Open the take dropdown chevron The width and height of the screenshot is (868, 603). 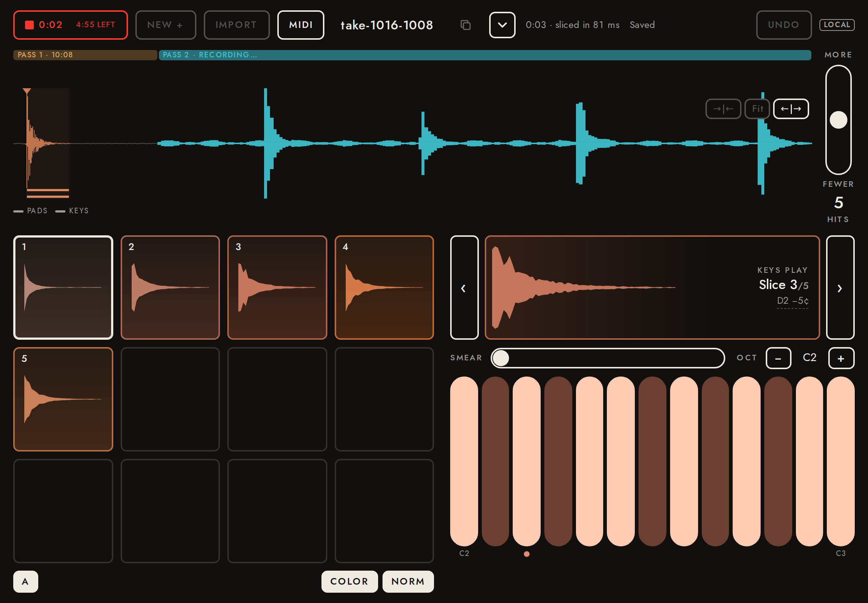click(502, 25)
